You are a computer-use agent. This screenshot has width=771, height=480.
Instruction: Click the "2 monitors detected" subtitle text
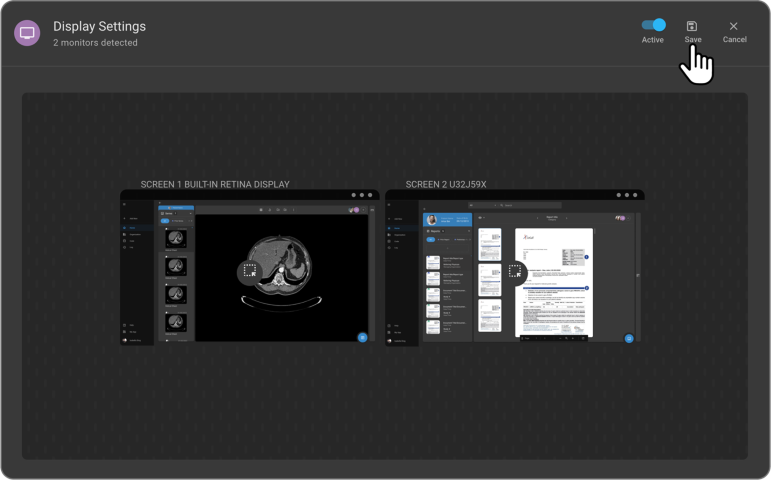95,43
